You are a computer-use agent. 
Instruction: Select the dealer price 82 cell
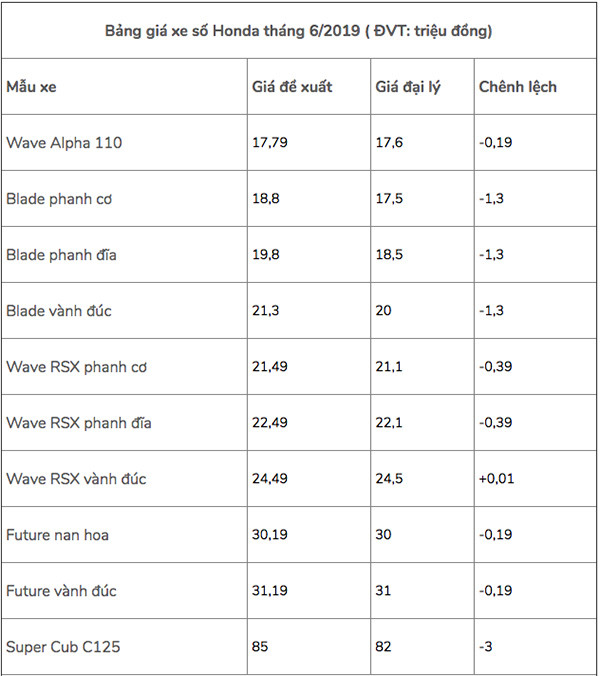385,647
